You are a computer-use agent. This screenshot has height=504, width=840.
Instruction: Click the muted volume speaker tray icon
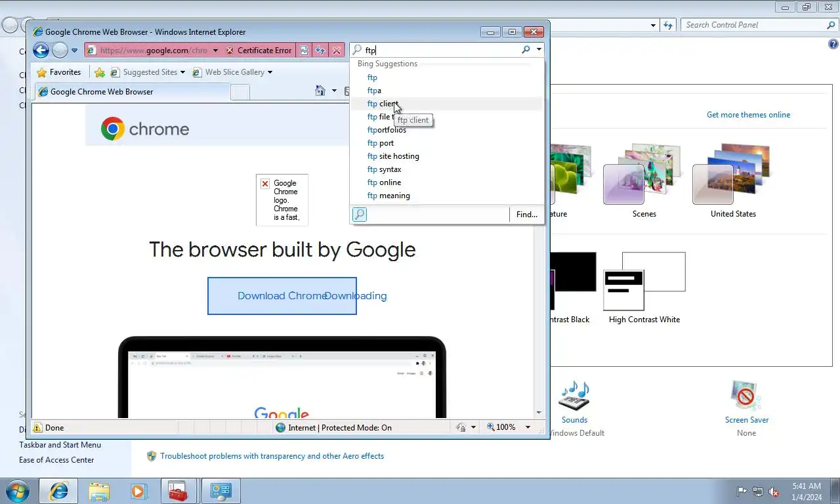(x=774, y=492)
